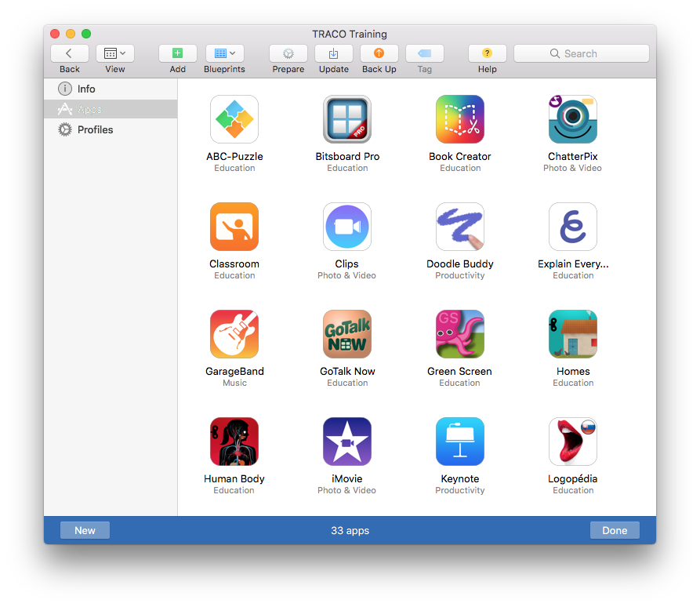Click the Update toolbar button
Image resolution: width=700 pixels, height=607 pixels.
[x=333, y=53]
